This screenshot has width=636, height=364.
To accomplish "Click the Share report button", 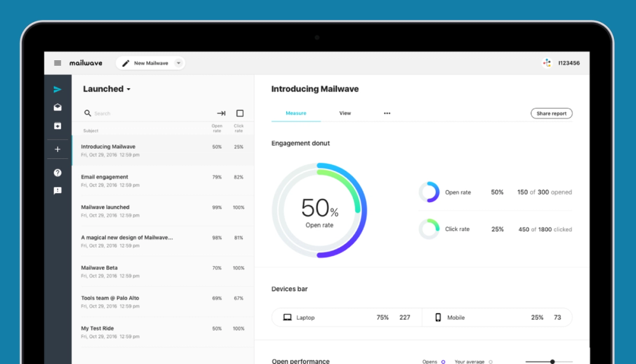I will click(x=551, y=114).
